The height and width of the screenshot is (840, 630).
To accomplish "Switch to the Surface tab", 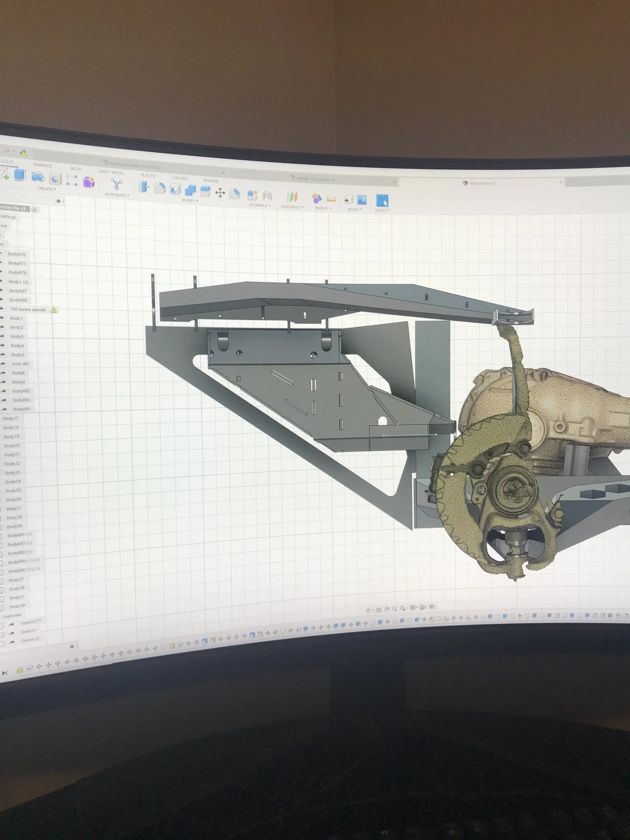I will 42,165.
